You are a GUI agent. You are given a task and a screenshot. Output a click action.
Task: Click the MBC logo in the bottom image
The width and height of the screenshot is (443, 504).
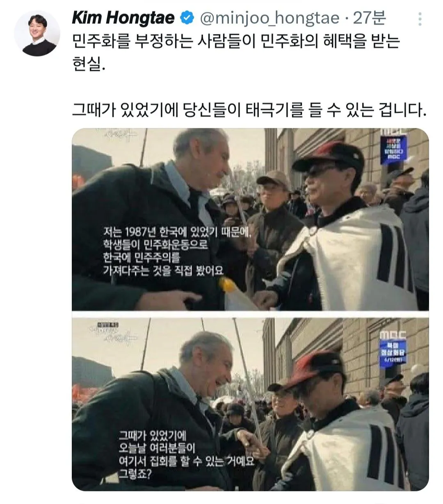coord(392,335)
